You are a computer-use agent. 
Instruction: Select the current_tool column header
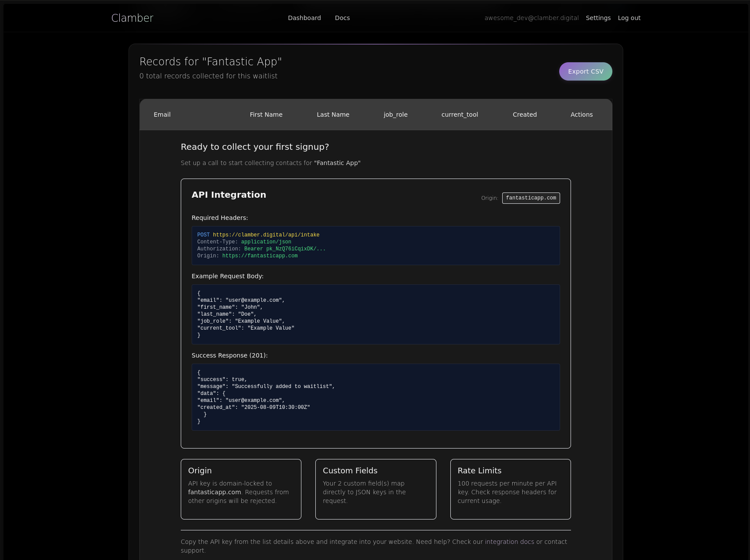459,115
